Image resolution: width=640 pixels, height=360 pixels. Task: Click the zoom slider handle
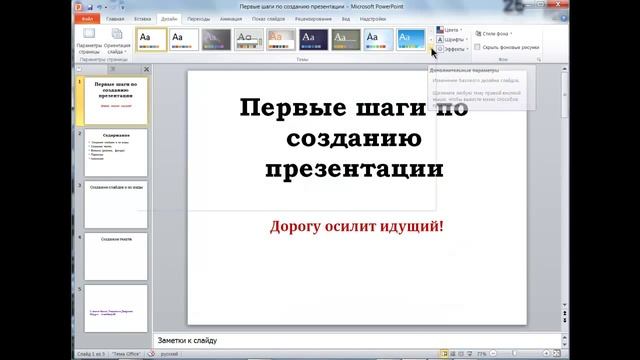click(x=515, y=353)
